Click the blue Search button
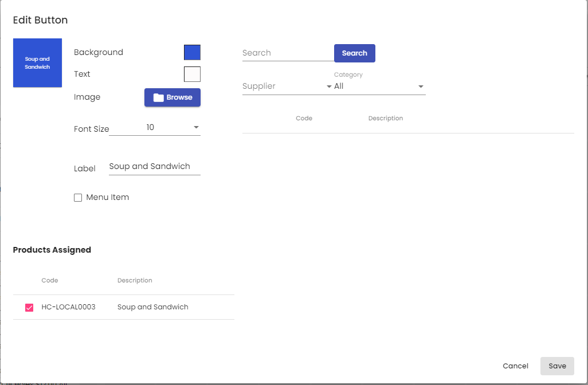 tap(355, 53)
